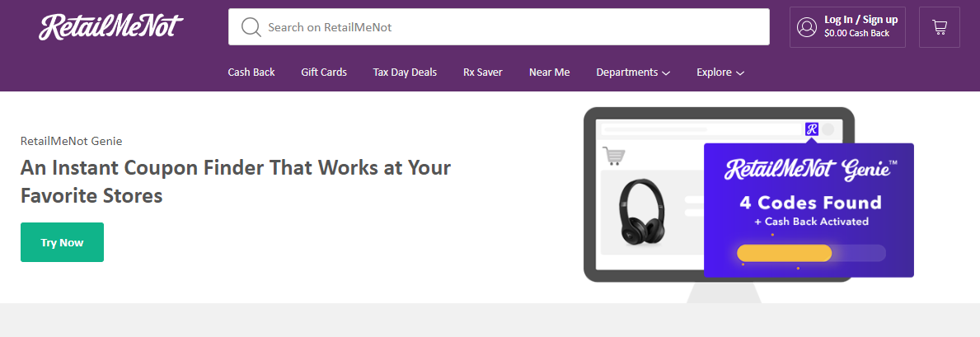Expand the Explore dropdown
Viewport: 980px width, 337px height.
pos(720,72)
